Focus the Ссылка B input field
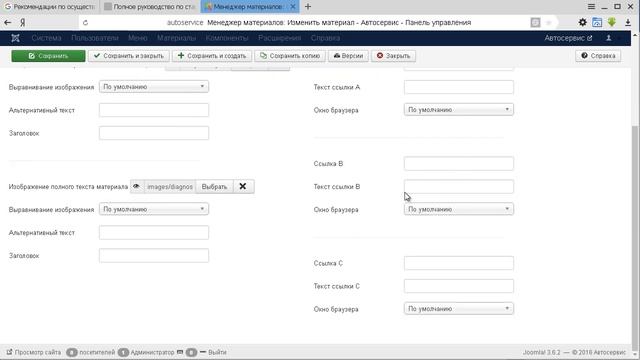 [459, 163]
